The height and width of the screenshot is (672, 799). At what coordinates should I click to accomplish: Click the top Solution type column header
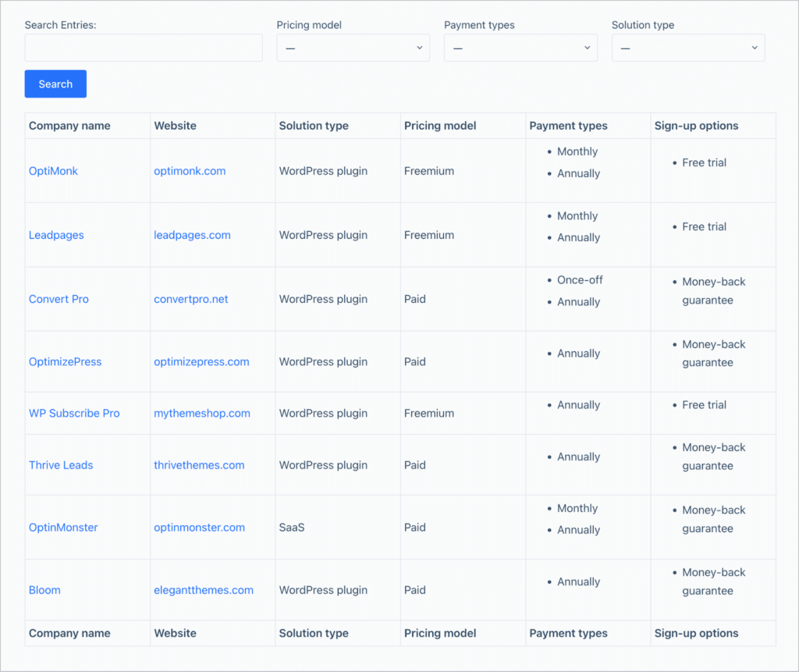[x=314, y=126]
